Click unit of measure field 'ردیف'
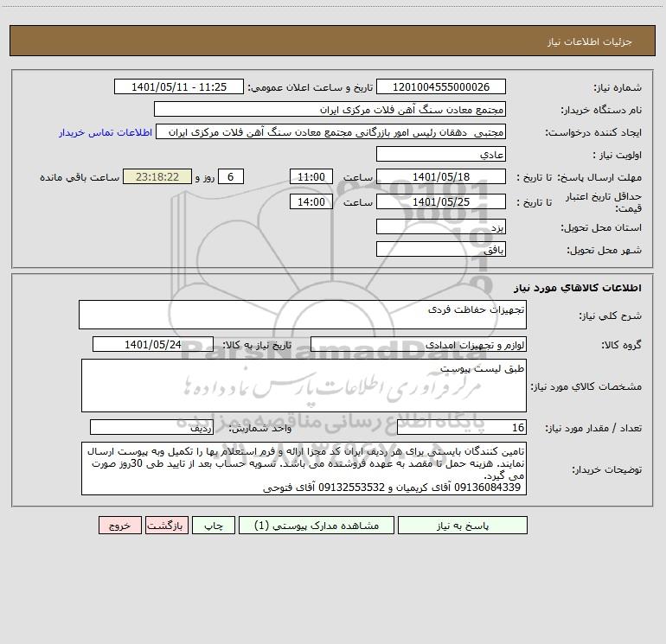Viewport: 666px width, 644px height. tap(151, 428)
